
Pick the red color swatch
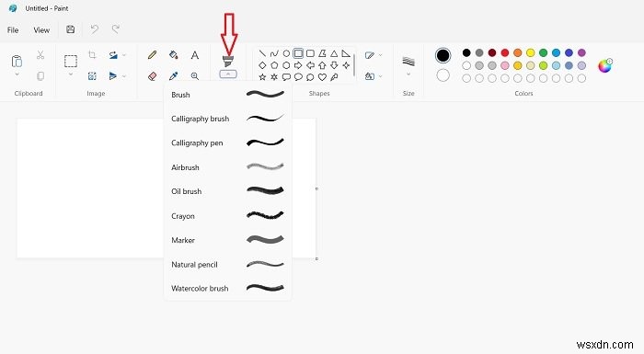pos(505,52)
